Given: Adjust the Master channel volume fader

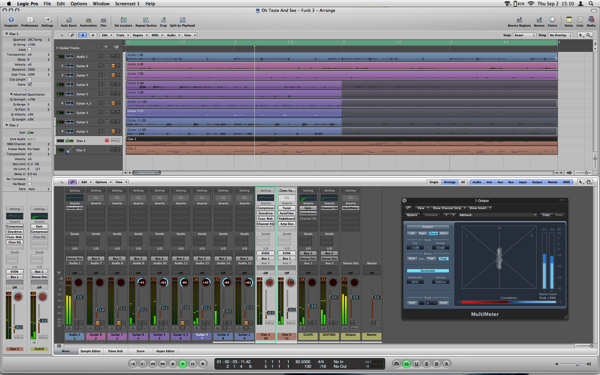Looking at the screenshot, I should (x=377, y=297).
